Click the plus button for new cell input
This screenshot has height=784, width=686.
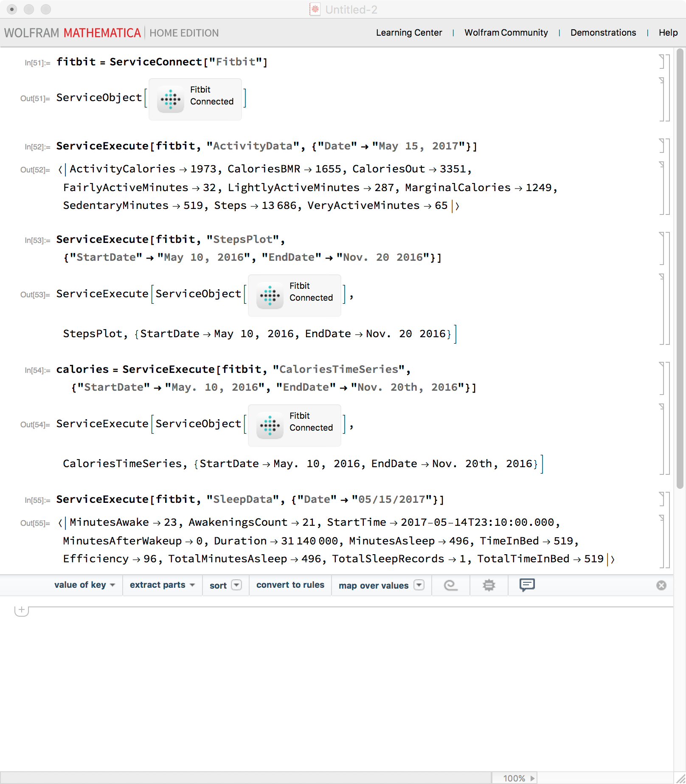(x=22, y=610)
